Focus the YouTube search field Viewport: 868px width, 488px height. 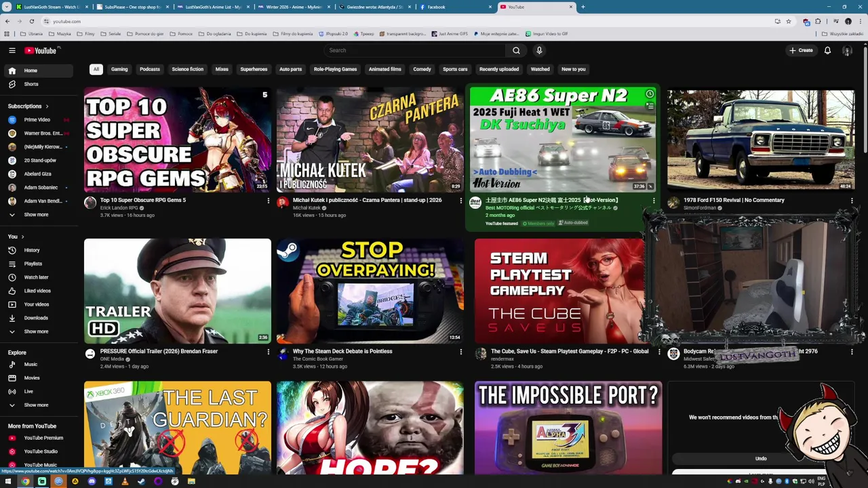pyautogui.click(x=415, y=50)
